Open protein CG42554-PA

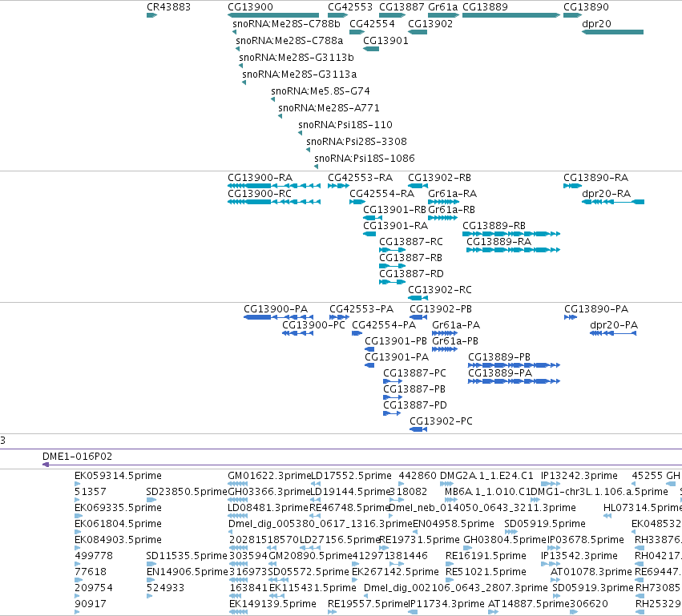(x=384, y=325)
